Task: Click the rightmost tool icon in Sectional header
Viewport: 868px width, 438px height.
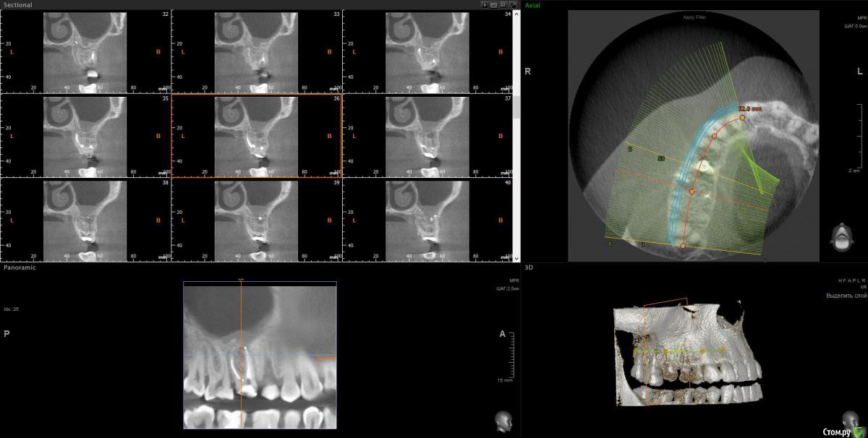Action: click(513, 4)
